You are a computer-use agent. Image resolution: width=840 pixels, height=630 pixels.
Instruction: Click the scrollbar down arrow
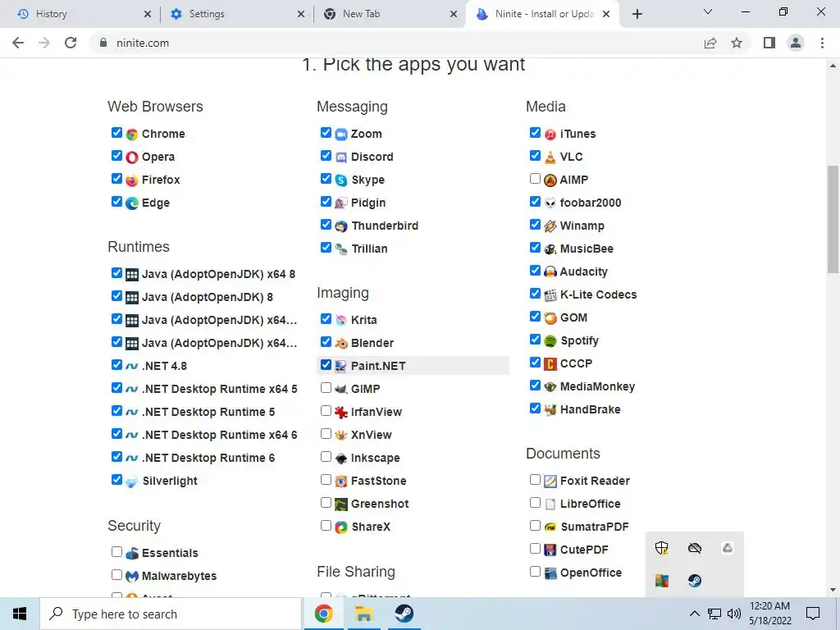coord(833,590)
